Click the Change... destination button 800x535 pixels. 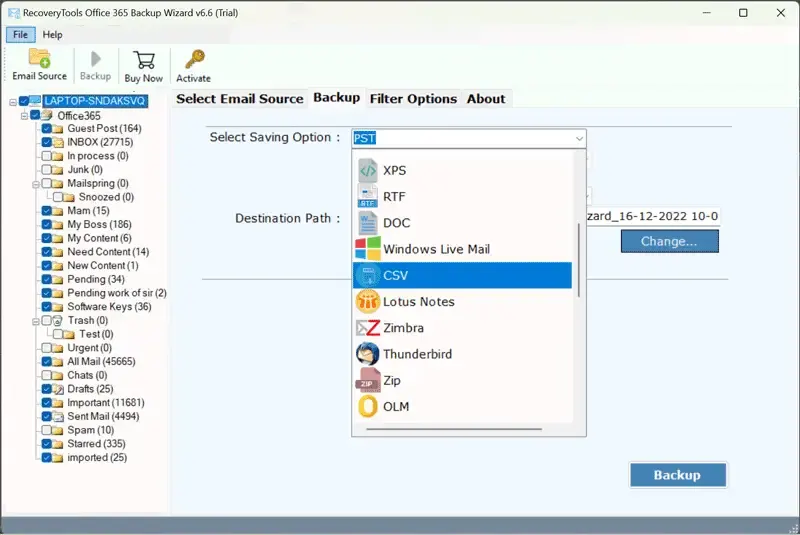[x=669, y=241]
